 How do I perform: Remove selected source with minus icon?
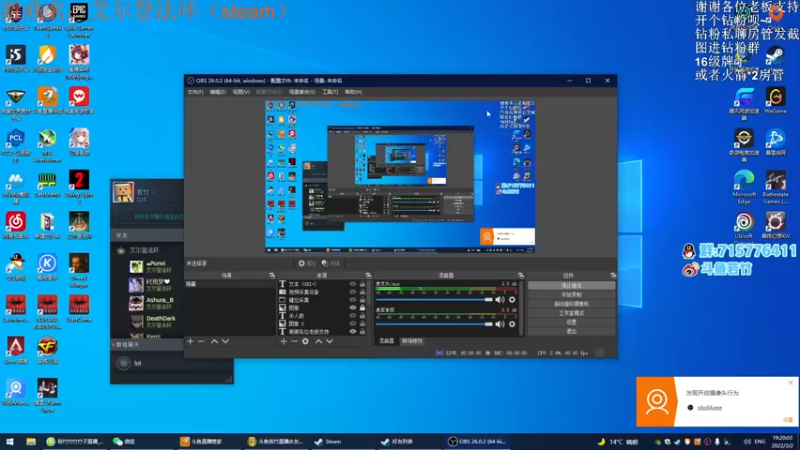click(x=294, y=341)
